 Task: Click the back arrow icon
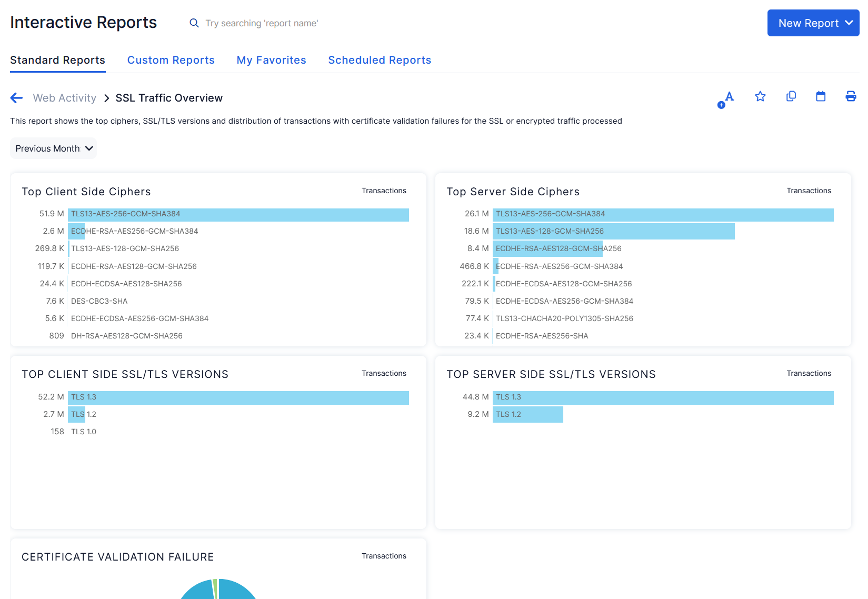pyautogui.click(x=17, y=98)
